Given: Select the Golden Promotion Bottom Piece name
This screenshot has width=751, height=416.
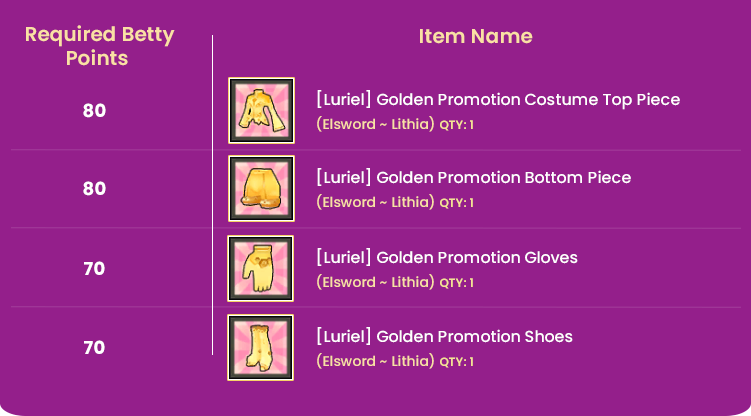Looking at the screenshot, I should click(x=473, y=178).
